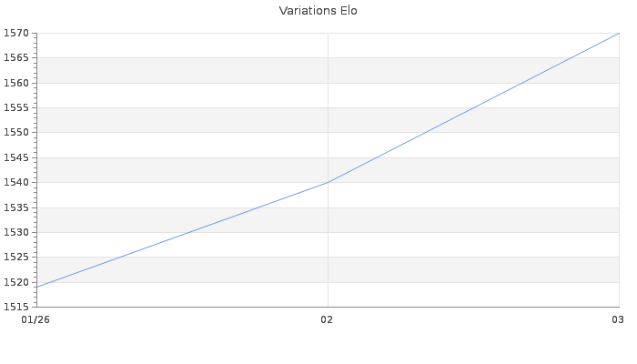Select the 1520 y-axis label
Screen dimensions: 637x364
[x=17, y=282]
